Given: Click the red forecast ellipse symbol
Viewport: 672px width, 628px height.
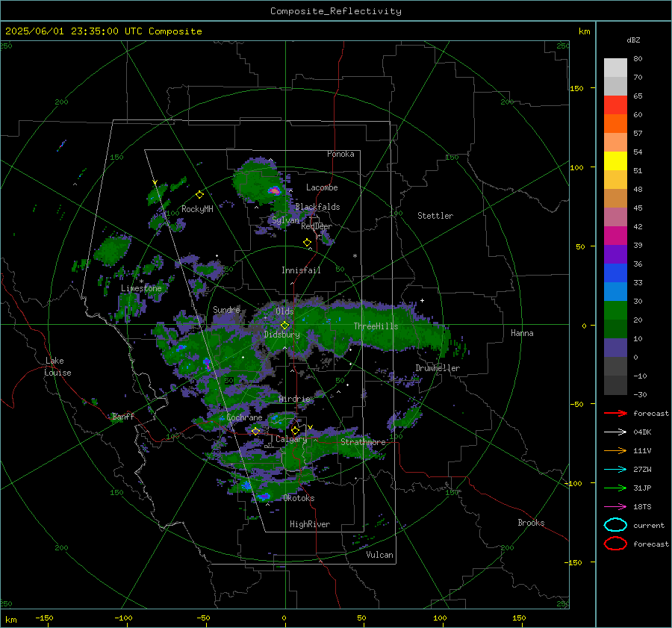Looking at the screenshot, I should [x=615, y=544].
